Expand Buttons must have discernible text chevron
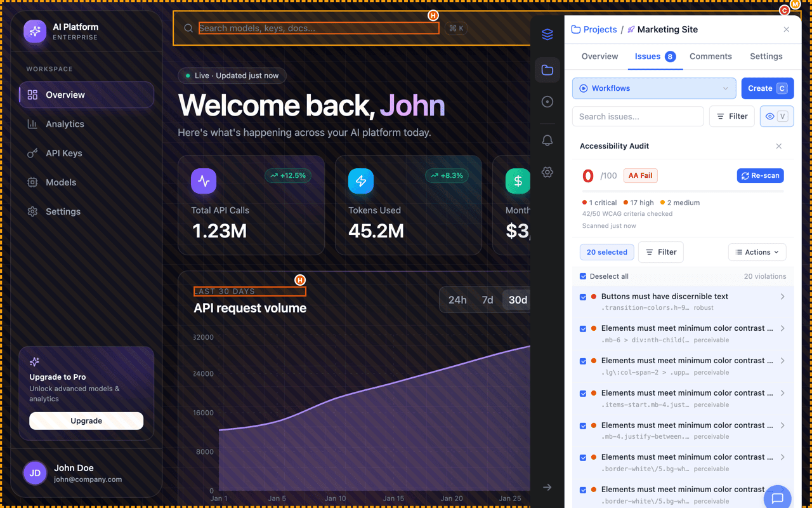This screenshot has width=812, height=508. pyautogui.click(x=782, y=297)
